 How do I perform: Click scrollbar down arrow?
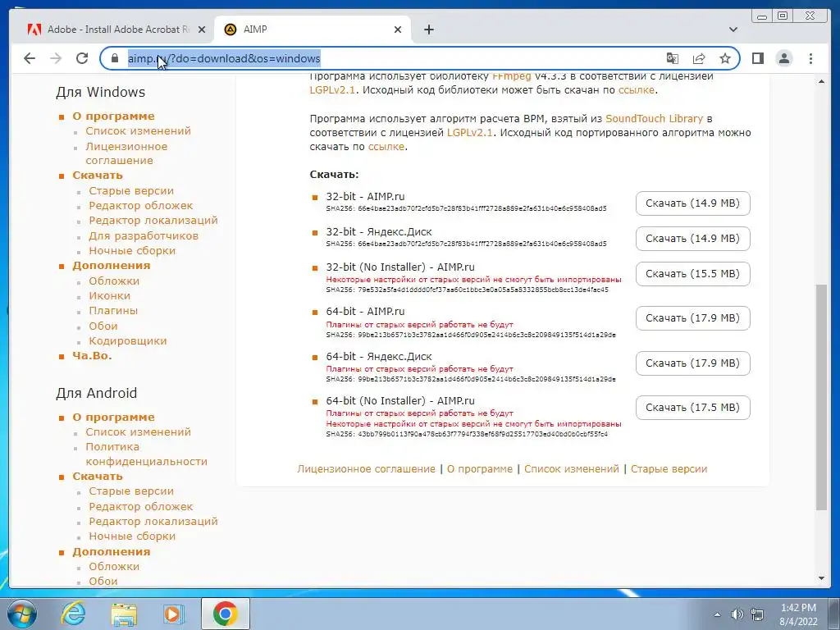pos(821,578)
